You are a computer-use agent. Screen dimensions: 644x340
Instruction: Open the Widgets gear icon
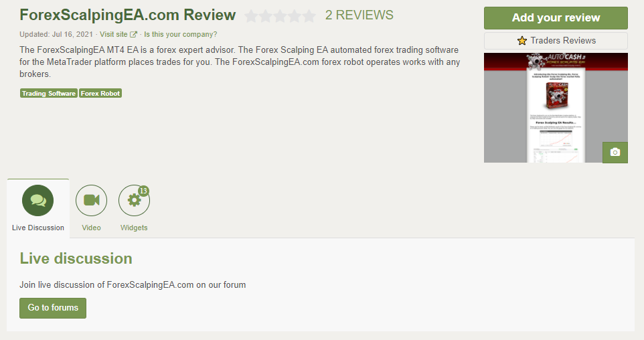134,200
